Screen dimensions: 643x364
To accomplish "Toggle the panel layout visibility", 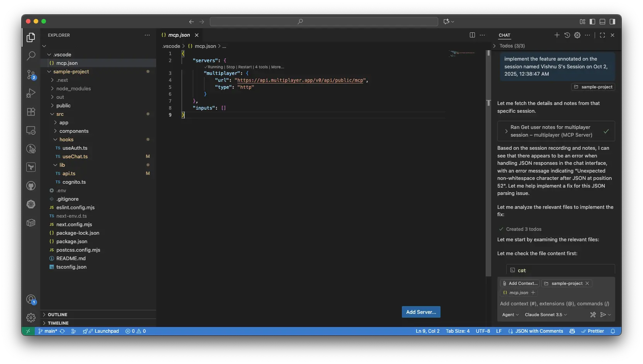I will pos(602,22).
